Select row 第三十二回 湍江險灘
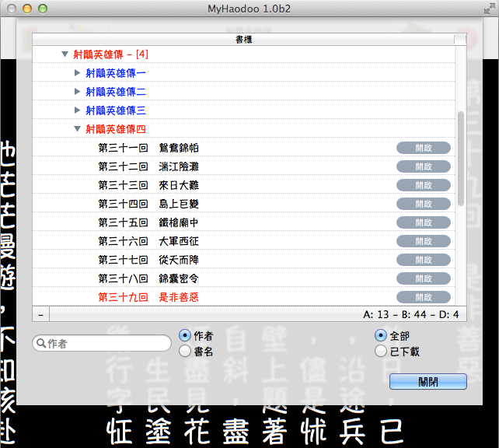The height and width of the screenshot is (448, 499). 244,166
